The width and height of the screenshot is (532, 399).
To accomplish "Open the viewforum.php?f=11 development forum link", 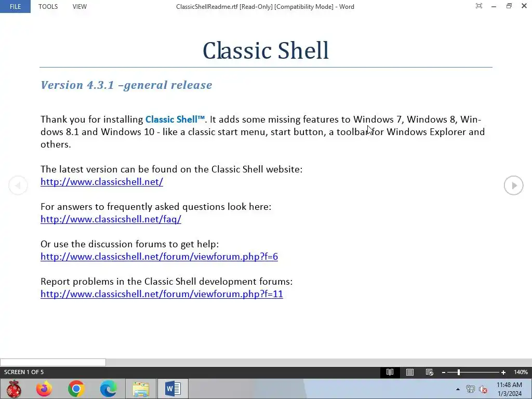I will click(x=162, y=294).
